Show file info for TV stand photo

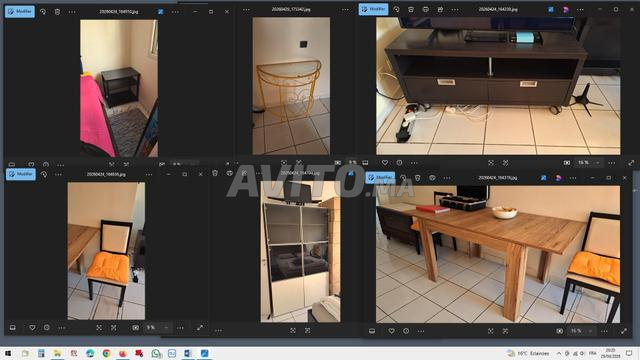(x=400, y=162)
